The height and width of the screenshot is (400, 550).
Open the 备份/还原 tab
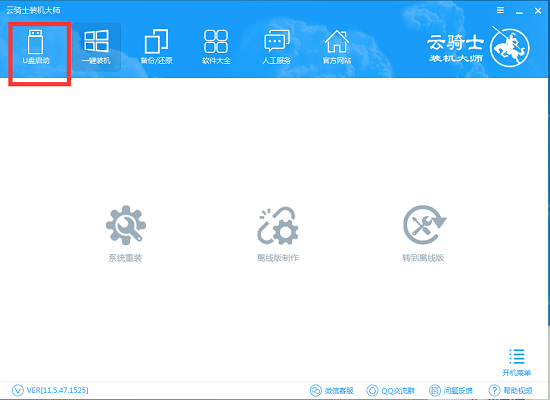[156, 47]
